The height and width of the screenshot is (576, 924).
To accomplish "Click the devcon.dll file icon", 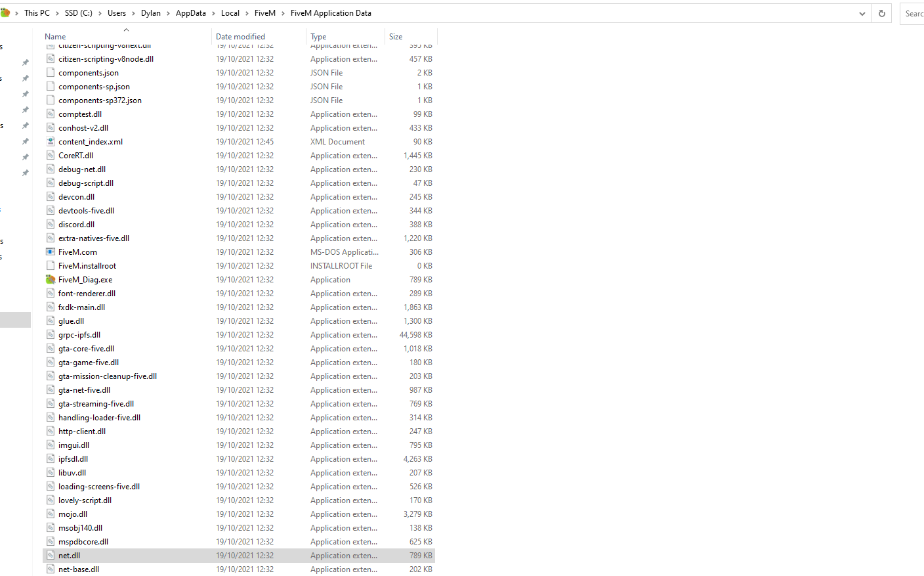I will tap(51, 196).
